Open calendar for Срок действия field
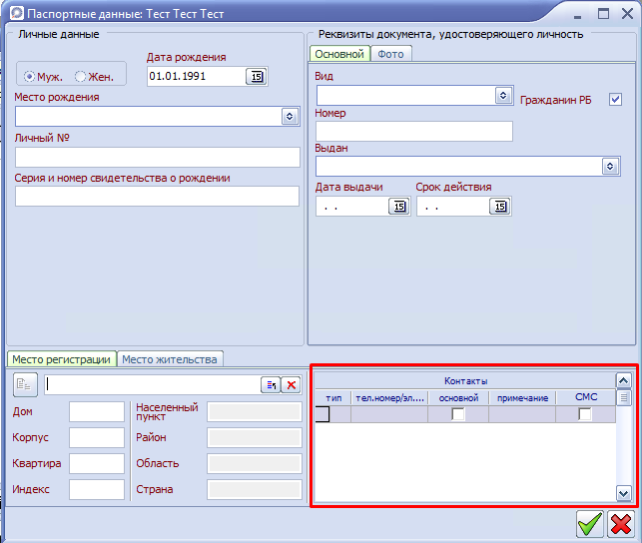This screenshot has height=543, width=642. pos(499,206)
